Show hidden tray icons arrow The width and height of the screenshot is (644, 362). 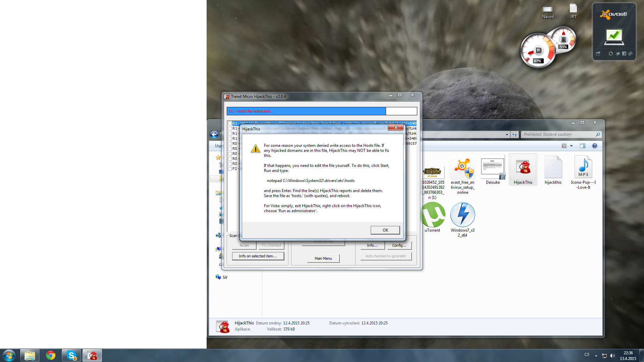point(596,355)
